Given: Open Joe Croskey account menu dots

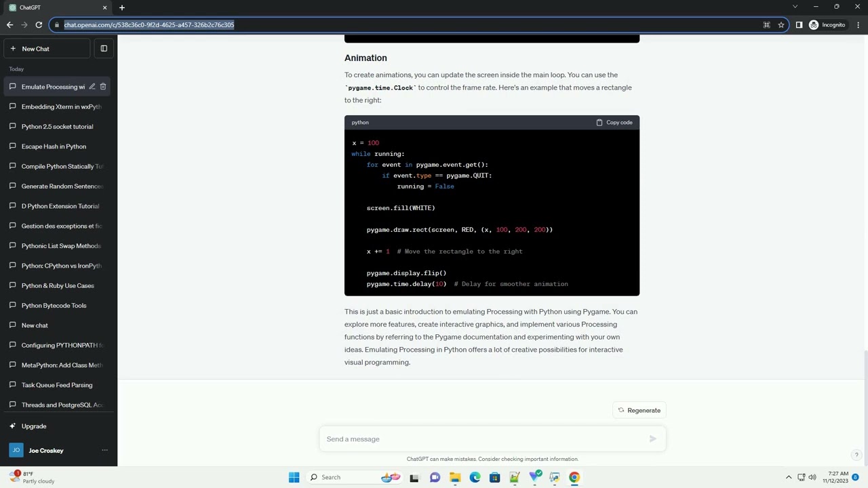Looking at the screenshot, I should tap(104, 450).
